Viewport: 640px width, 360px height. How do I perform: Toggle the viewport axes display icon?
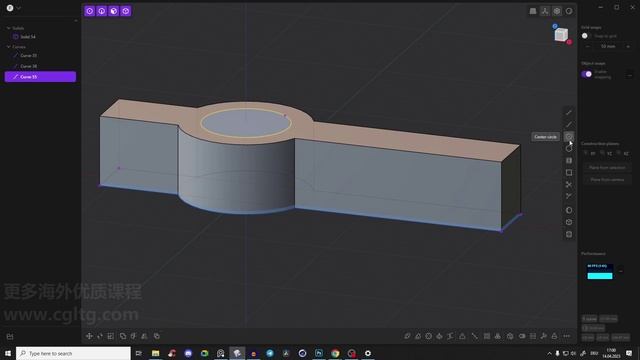[545, 11]
